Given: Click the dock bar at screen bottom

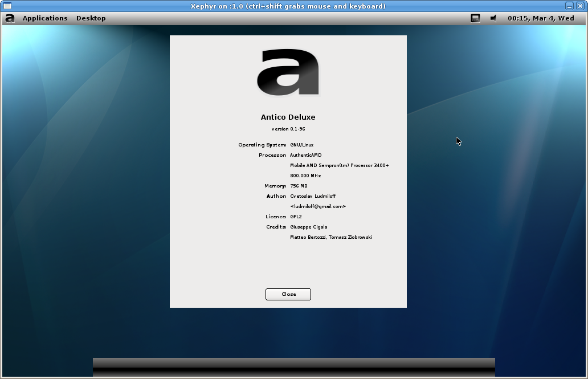Looking at the screenshot, I should [x=293, y=367].
